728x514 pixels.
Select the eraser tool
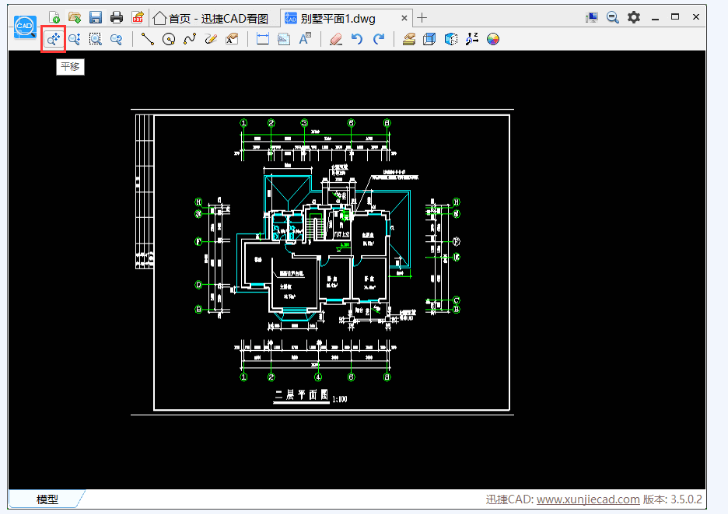coord(336,39)
